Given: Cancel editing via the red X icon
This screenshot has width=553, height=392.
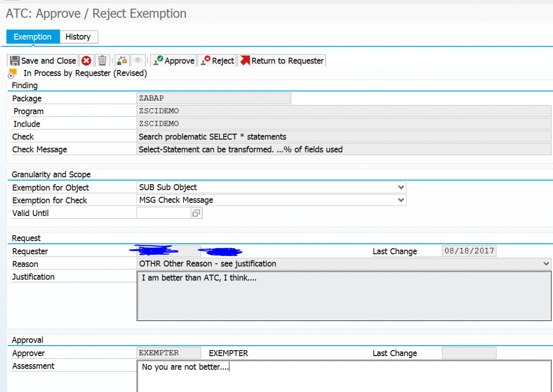Looking at the screenshot, I should [x=87, y=60].
